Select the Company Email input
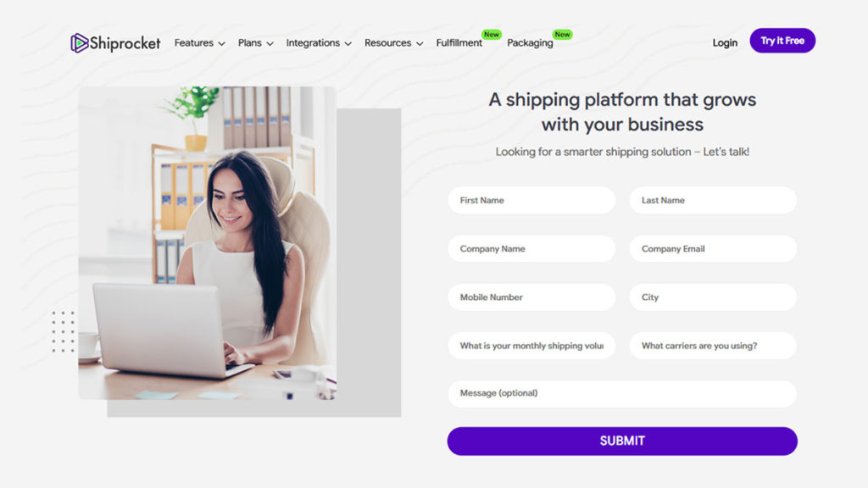This screenshot has width=868, height=488. coord(713,248)
